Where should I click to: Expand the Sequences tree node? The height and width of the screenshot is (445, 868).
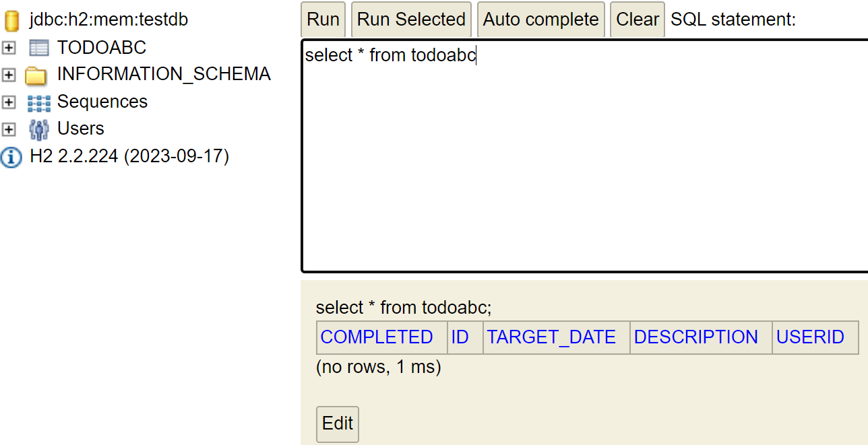tap(9, 102)
